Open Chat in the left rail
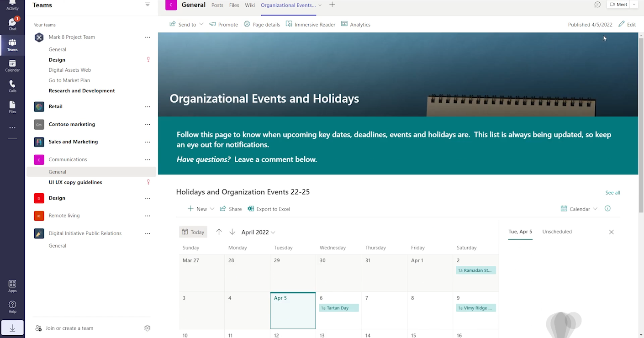Screen dimensions: 644x338 [12, 24]
